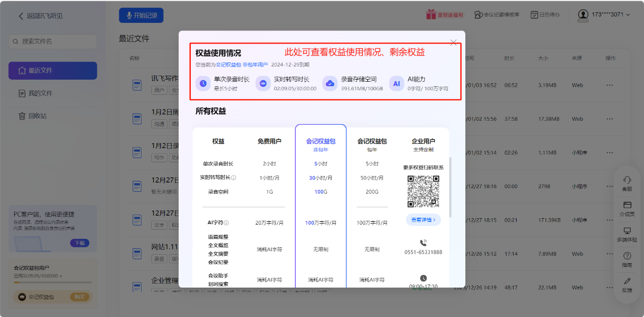Click the scrollbar inside the 所有权益 dialog

[x=450, y=188]
